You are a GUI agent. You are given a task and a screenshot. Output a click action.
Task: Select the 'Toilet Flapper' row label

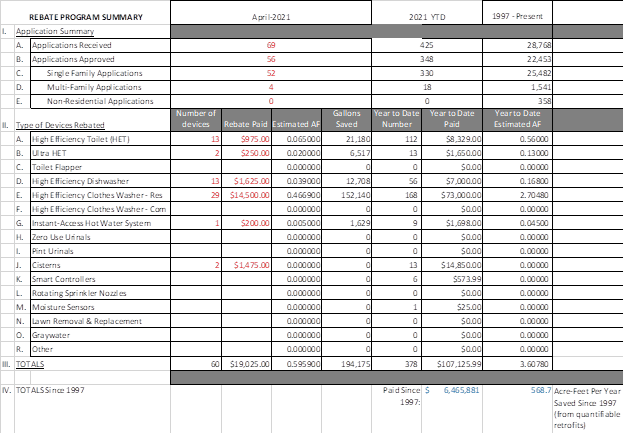point(57,167)
